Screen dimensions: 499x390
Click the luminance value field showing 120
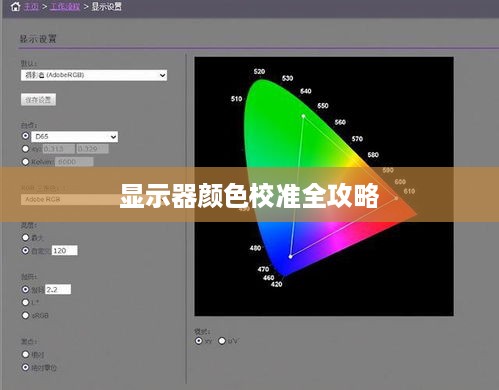(x=65, y=251)
